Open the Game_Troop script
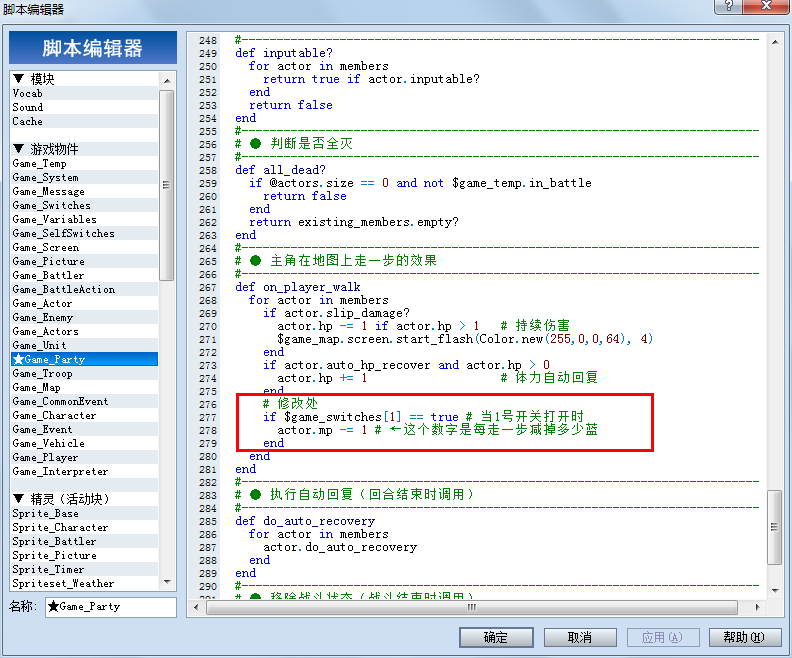 (x=84, y=374)
